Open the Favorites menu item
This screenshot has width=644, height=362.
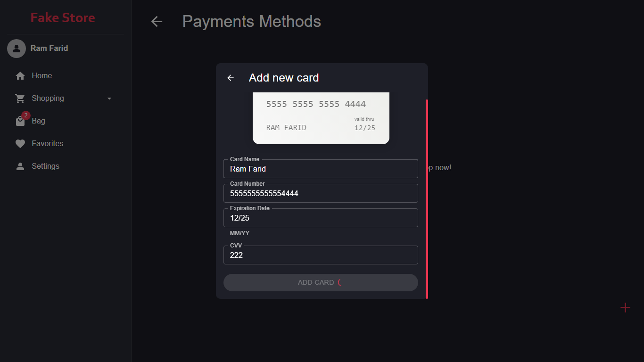47,144
